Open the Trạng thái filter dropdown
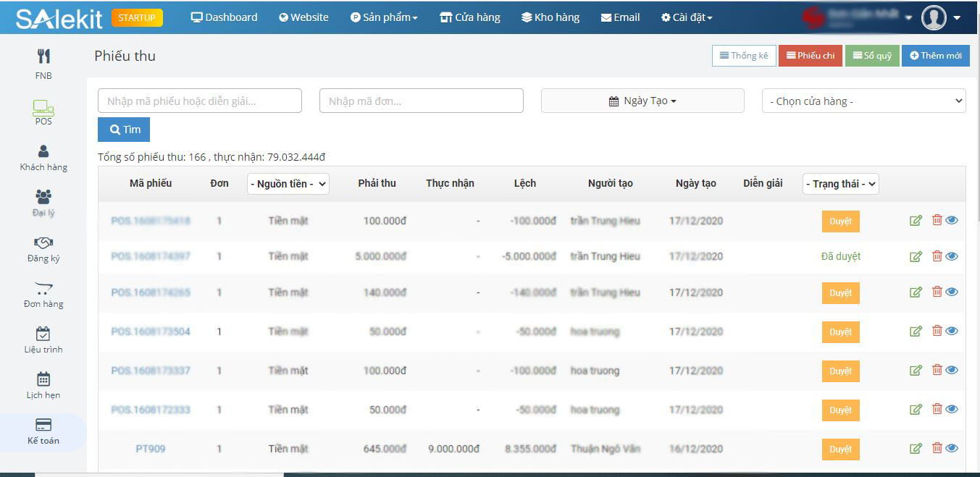Image resolution: width=980 pixels, height=477 pixels. pos(840,184)
